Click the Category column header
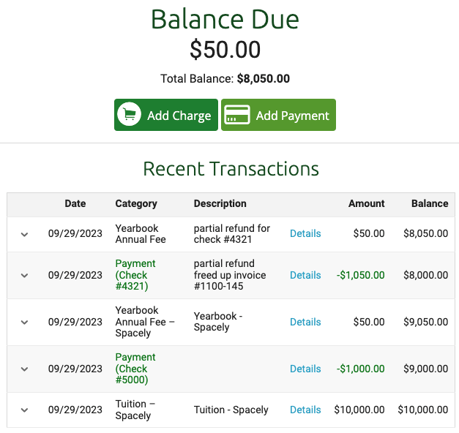Image resolution: width=459 pixels, height=433 pixels. pyautogui.click(x=136, y=203)
